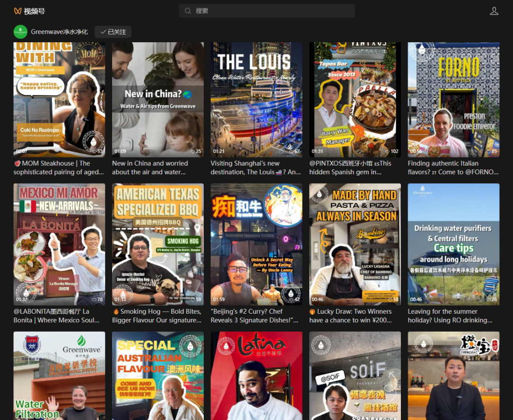Click the 视频号 logo icon
513x420 pixels.
click(x=18, y=11)
